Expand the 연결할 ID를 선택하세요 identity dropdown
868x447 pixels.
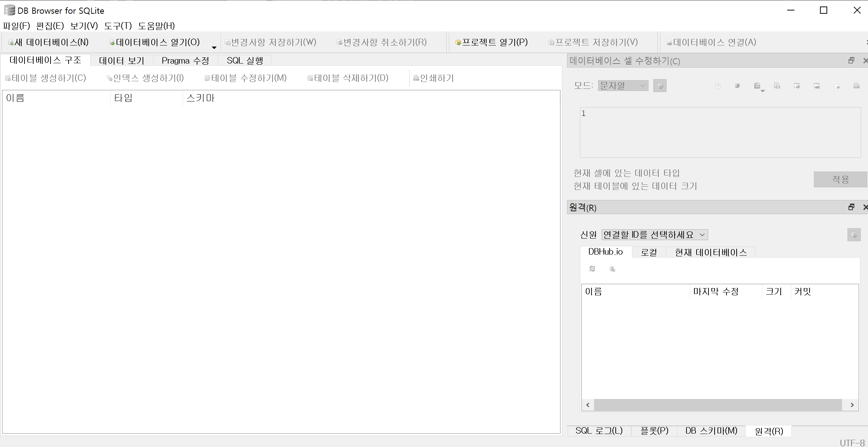tap(654, 235)
